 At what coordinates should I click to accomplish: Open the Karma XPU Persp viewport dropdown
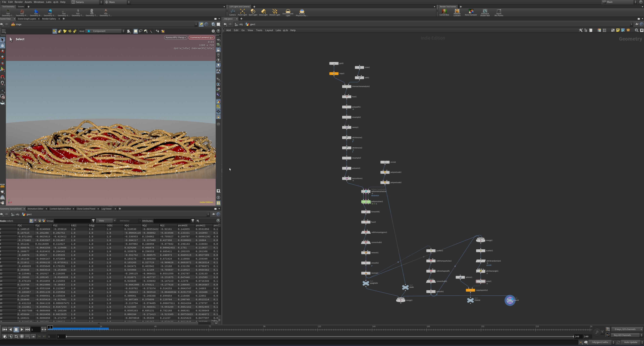pyautogui.click(x=175, y=38)
